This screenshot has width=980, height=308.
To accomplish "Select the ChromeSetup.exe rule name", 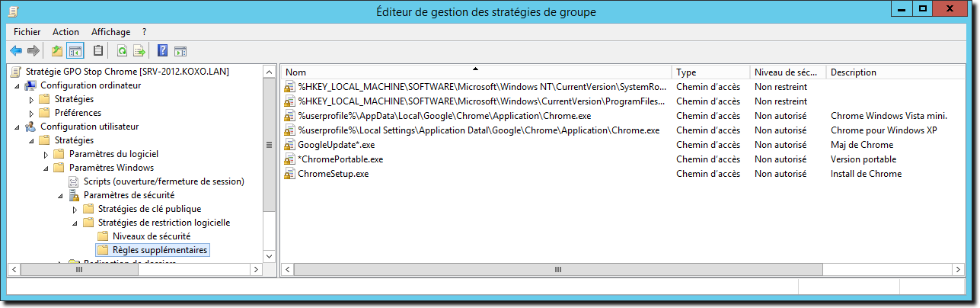I will (x=333, y=174).
